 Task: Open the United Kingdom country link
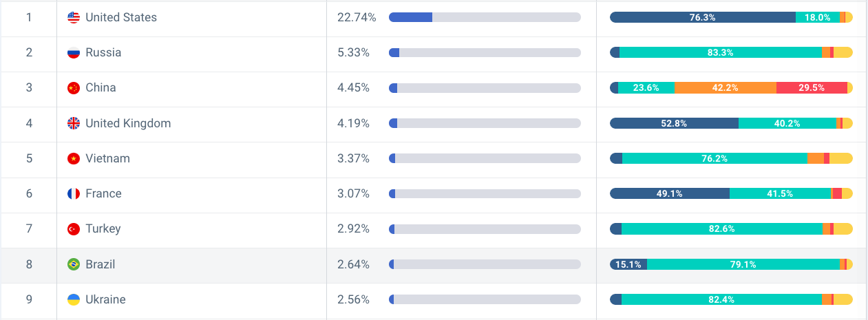click(x=128, y=123)
